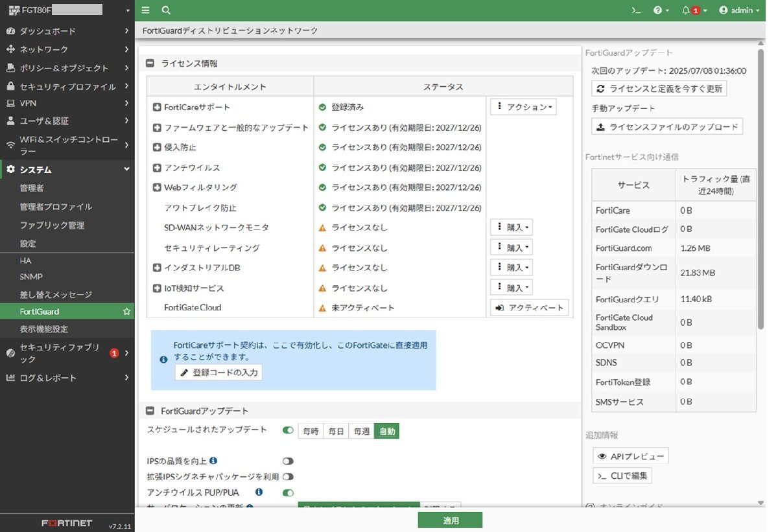Image resolution: width=778 pixels, height=532 pixels.
Task: Open 購入 dropdown for インダストリアルDB
Action: pos(512,268)
